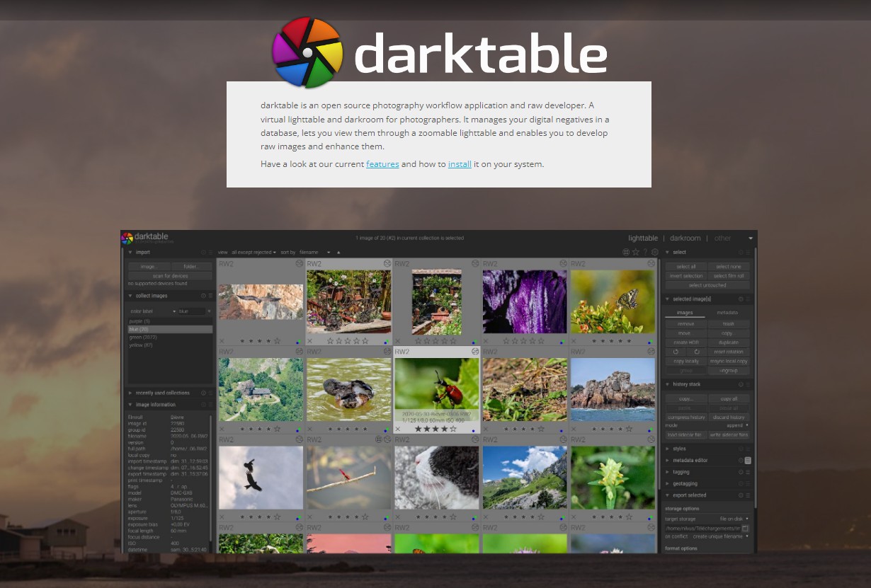Select images tab in selected image[s]
871x588 pixels.
tap(685, 313)
